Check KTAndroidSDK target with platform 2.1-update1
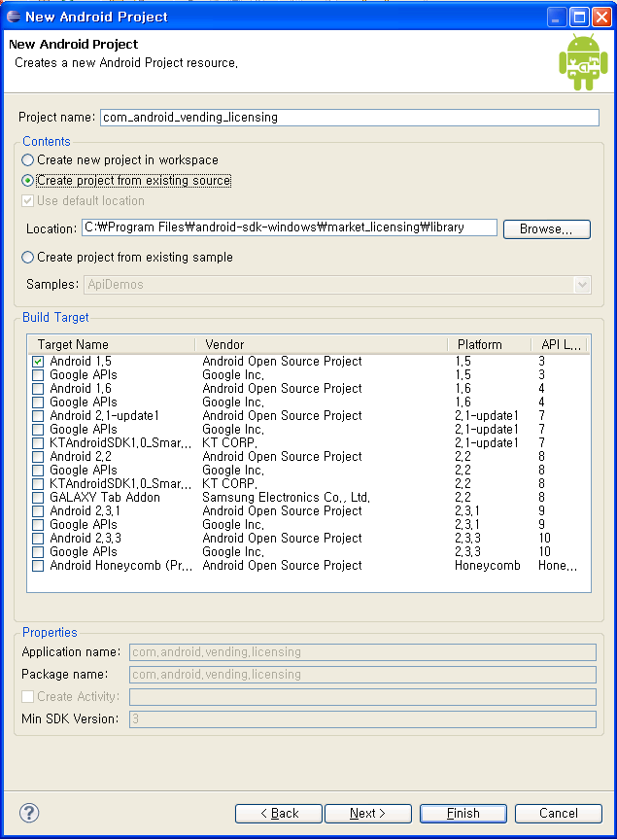 38,443
